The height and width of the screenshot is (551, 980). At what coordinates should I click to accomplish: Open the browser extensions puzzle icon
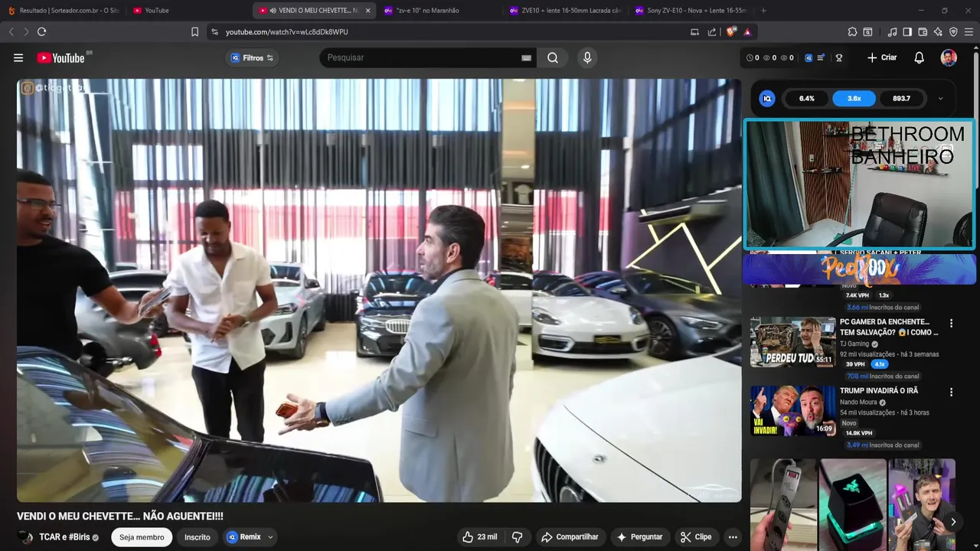click(x=852, y=31)
